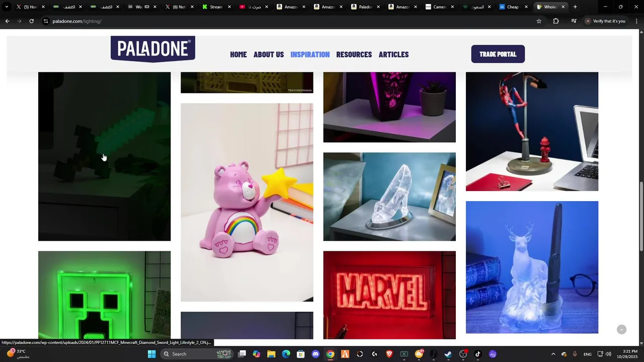Viewport: 644px width, 362px height.
Task: Open the Xbox Game Bar taskbar icon
Action: (404, 354)
